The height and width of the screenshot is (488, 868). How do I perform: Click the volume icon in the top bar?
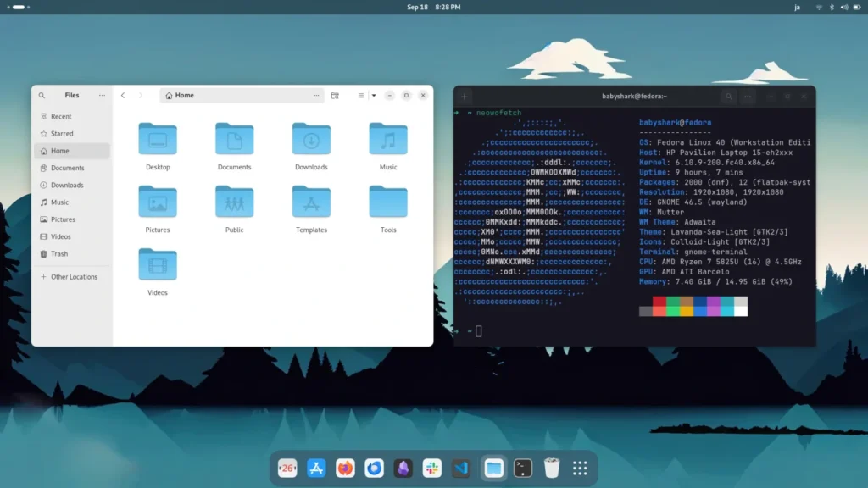pos(844,7)
